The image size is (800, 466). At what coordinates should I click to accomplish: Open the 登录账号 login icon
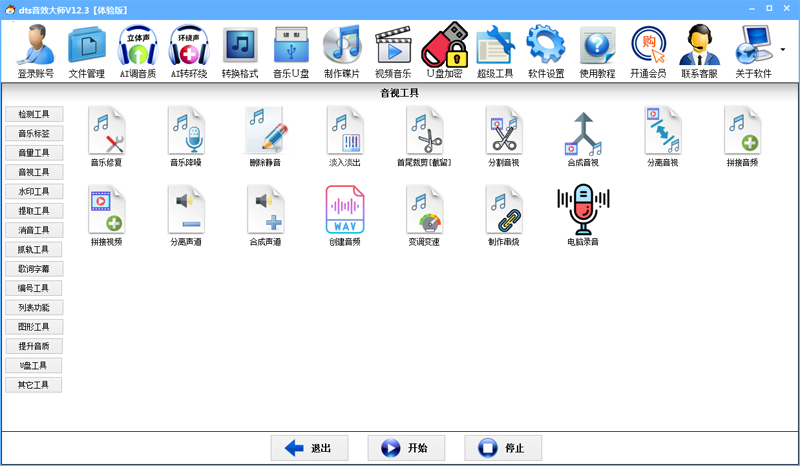point(36,52)
